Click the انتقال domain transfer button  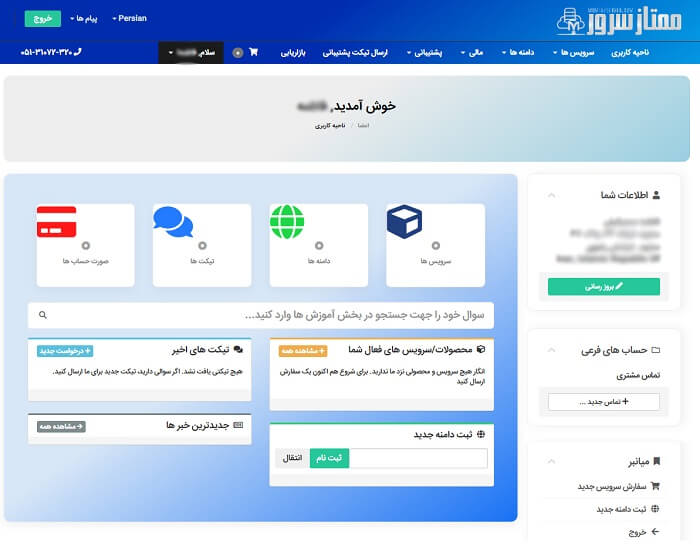292,458
